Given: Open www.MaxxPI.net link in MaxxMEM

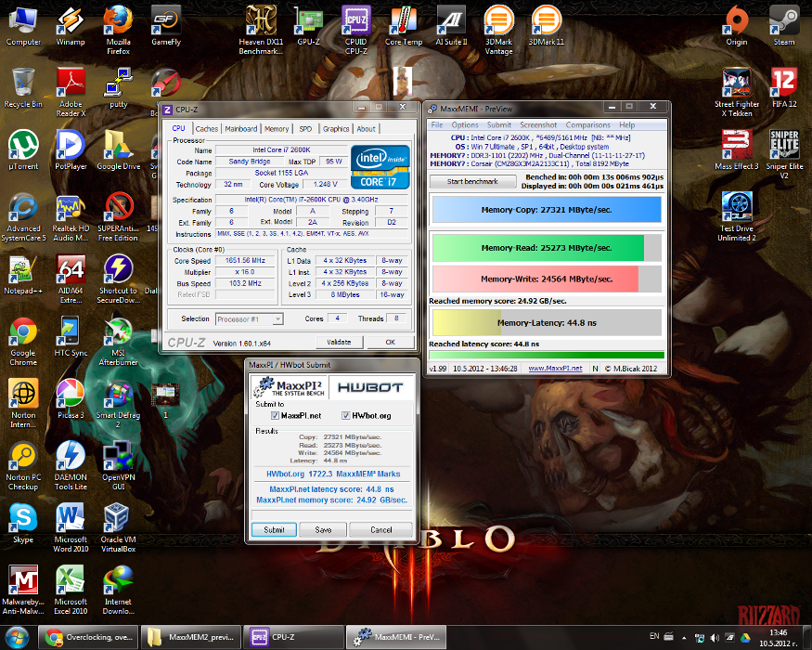Looking at the screenshot, I should coord(555,368).
